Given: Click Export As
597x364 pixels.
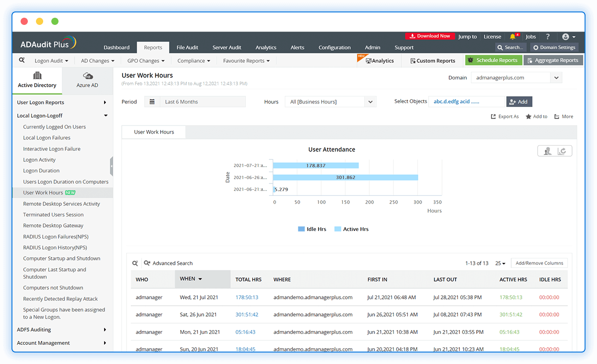Looking at the screenshot, I should [505, 116].
